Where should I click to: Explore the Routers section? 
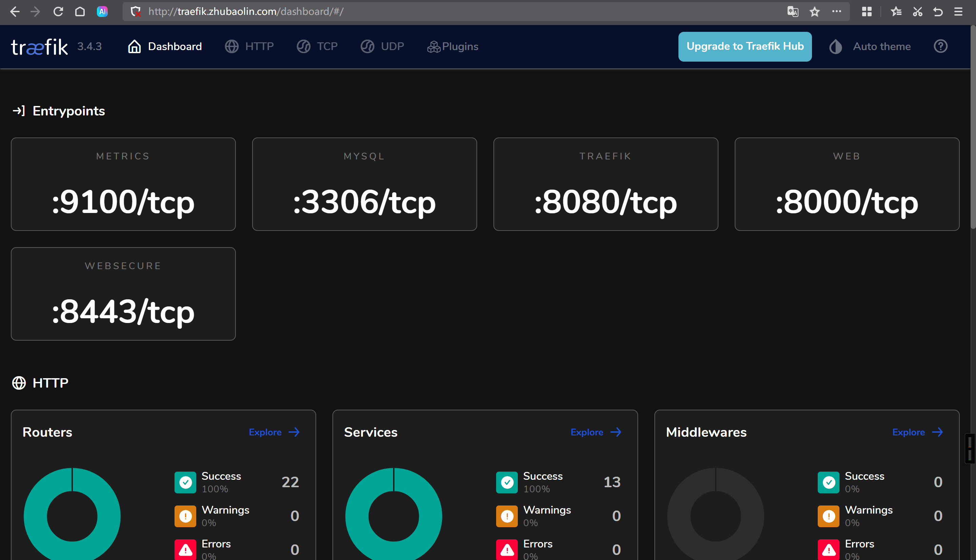pos(274,432)
